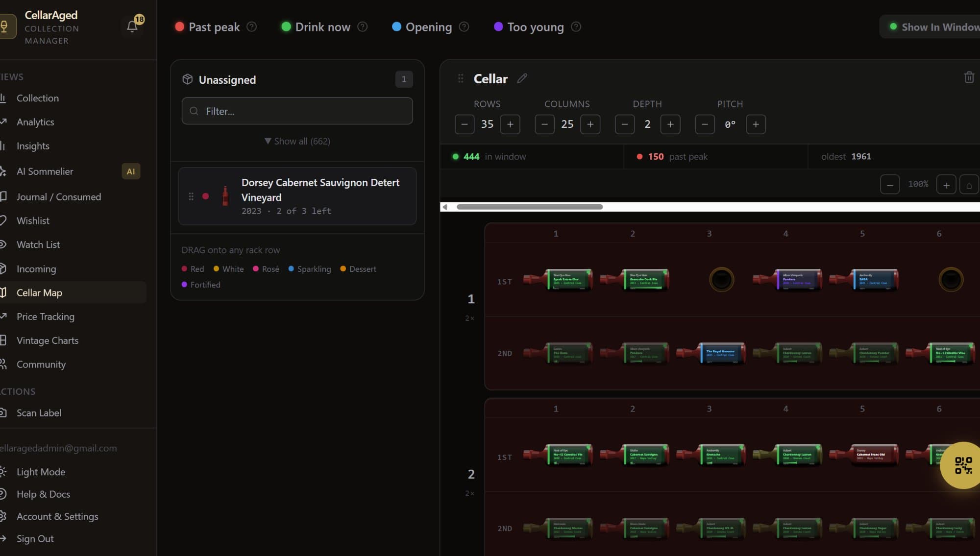This screenshot has width=980, height=556.
Task: Click the help icon next to Drink now
Action: 362,27
